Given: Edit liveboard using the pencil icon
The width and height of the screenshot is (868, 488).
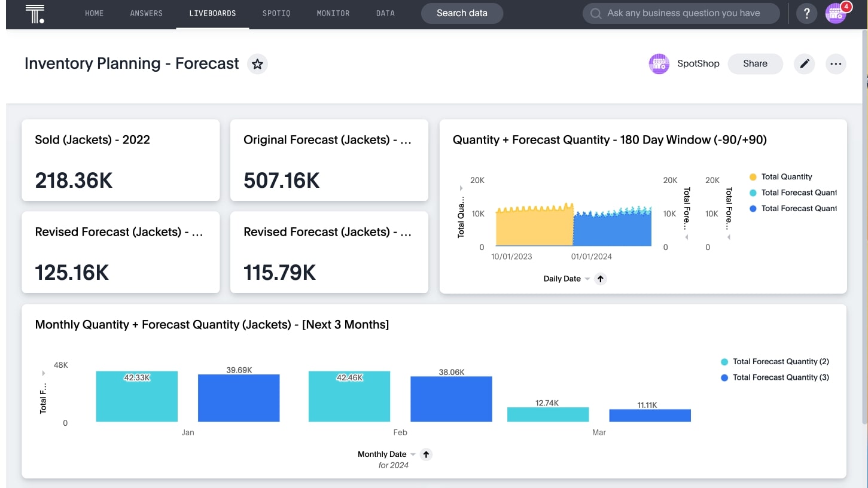Looking at the screenshot, I should point(804,63).
